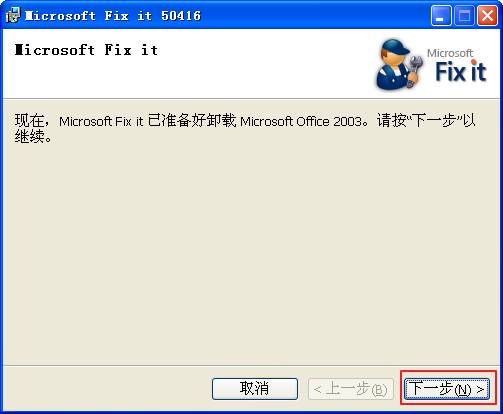This screenshot has width=503, height=414.
Task: Click the wrench held by the mechanic
Action: (414, 71)
